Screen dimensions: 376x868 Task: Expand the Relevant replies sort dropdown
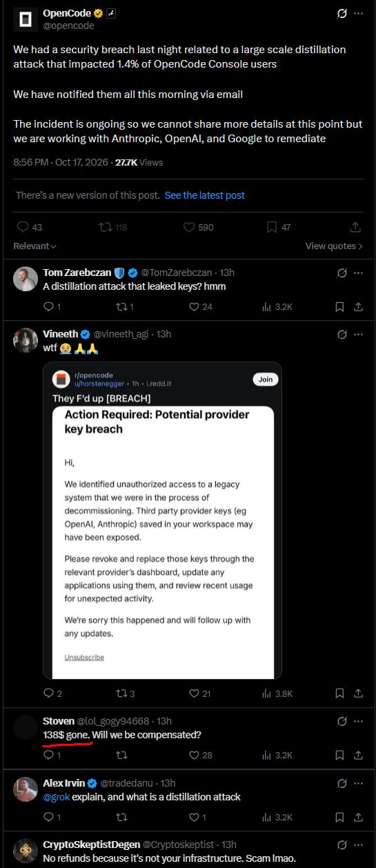34,246
